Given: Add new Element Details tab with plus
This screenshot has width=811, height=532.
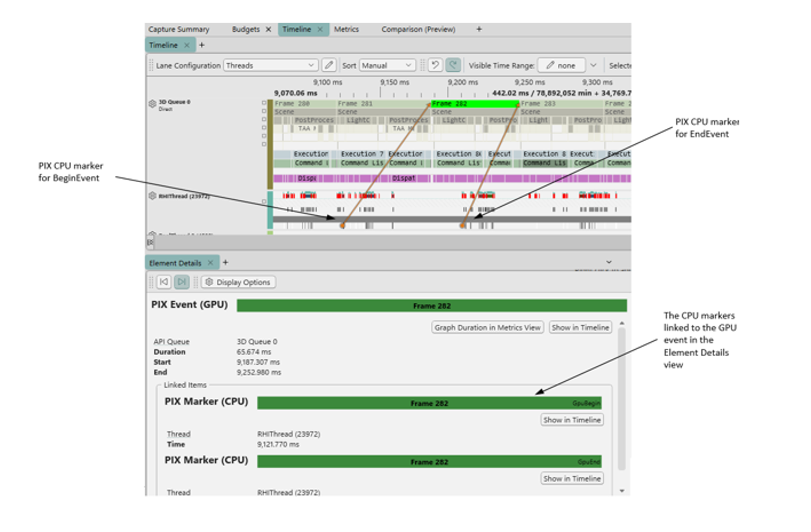Looking at the screenshot, I should pos(225,262).
